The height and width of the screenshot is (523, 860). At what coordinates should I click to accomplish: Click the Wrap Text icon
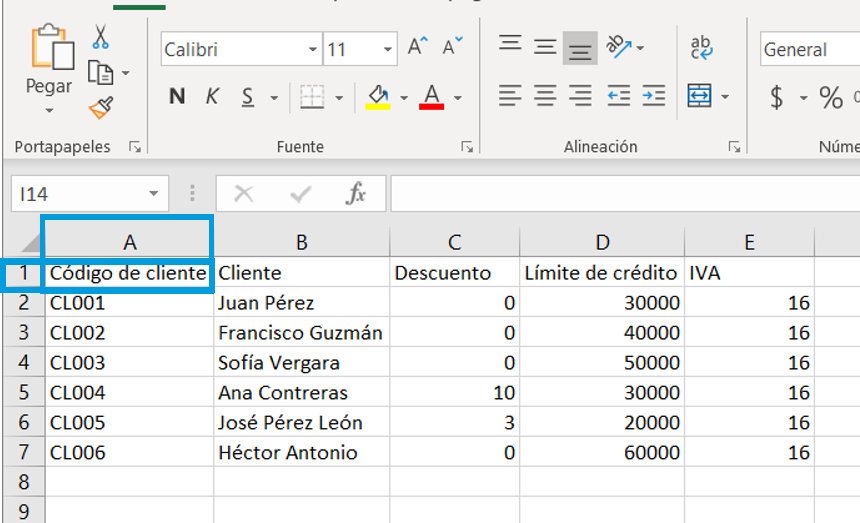pos(701,48)
